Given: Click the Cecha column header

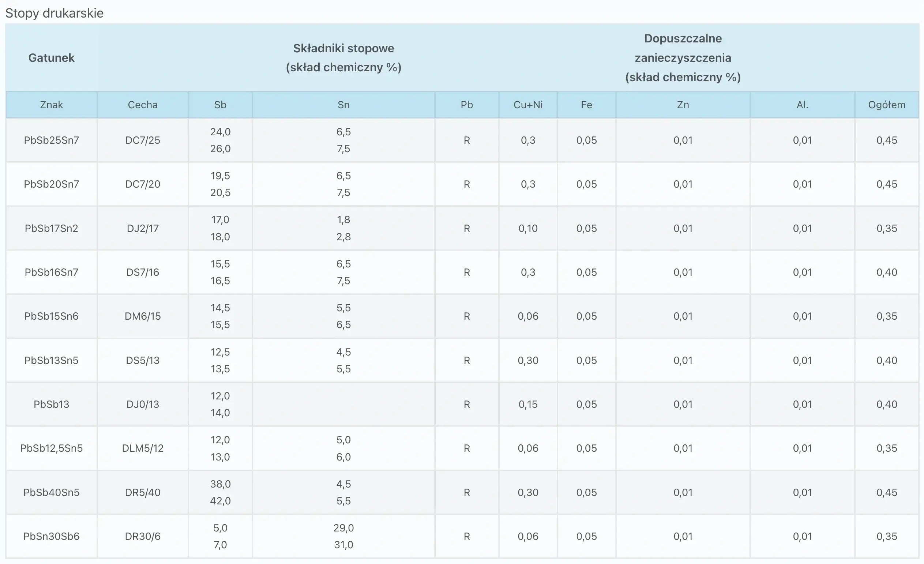Looking at the screenshot, I should [143, 105].
